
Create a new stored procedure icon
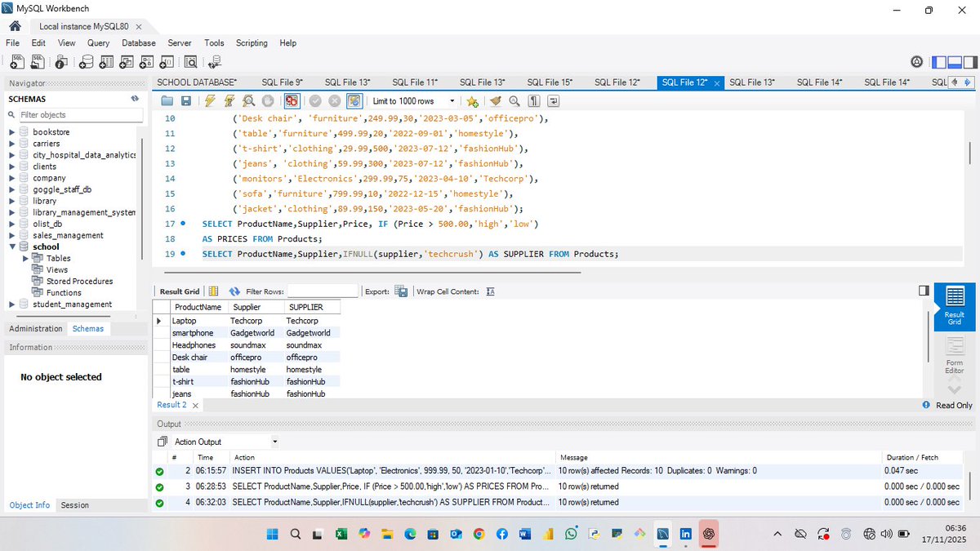click(147, 61)
